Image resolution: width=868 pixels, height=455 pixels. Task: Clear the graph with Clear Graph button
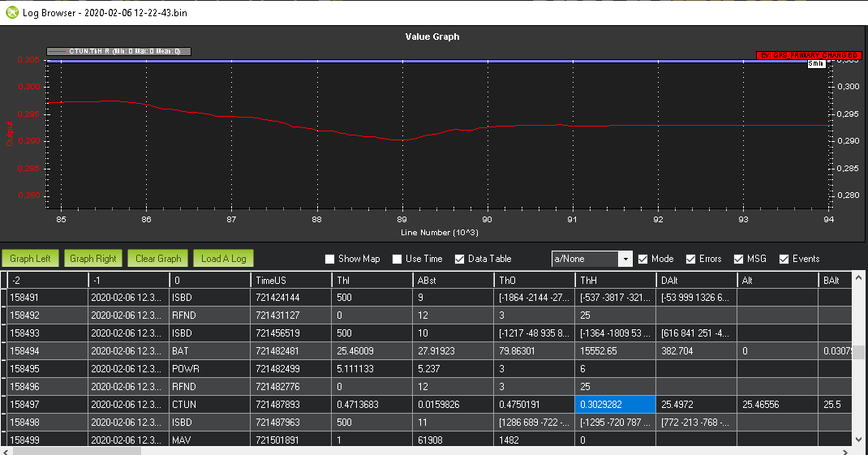[158, 259]
